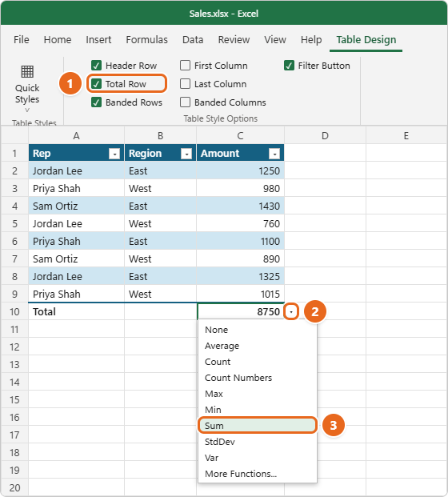Select cell with Jordan Lee in row 2
The image size is (448, 497).
coord(76,171)
